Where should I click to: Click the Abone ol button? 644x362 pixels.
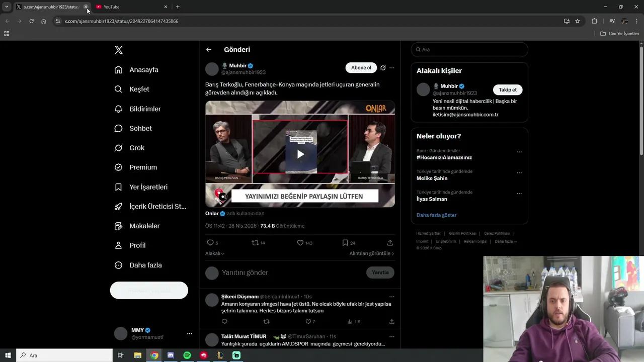(361, 68)
